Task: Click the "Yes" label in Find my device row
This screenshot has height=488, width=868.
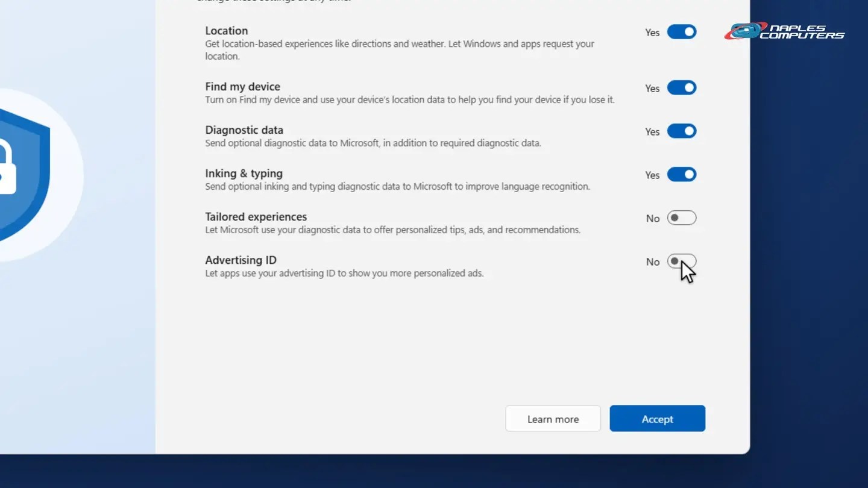Action: (652, 89)
